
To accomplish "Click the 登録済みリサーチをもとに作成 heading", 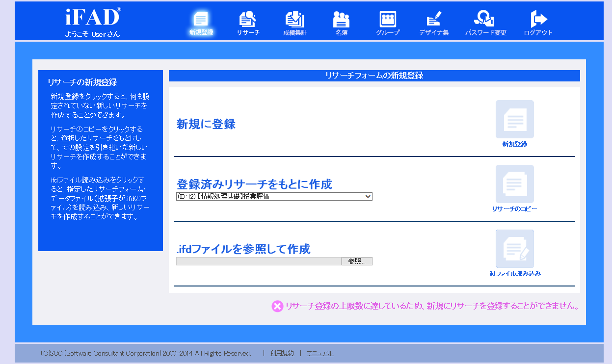I will click(254, 184).
